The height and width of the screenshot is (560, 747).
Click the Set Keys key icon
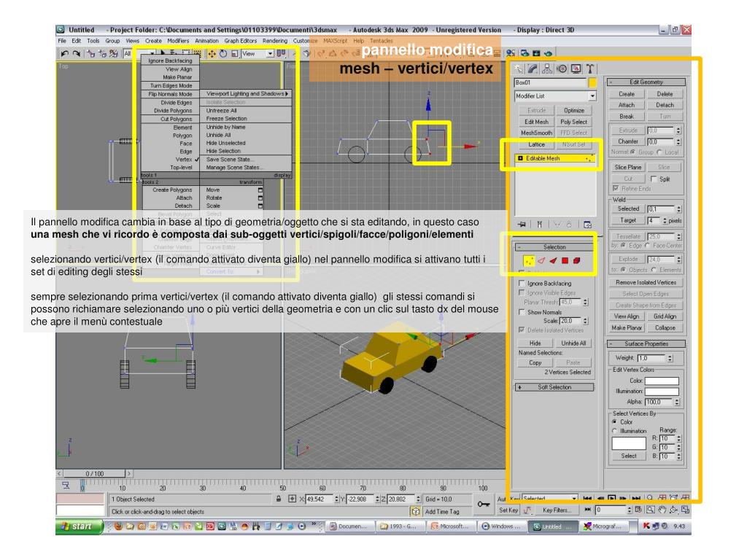[x=484, y=505]
